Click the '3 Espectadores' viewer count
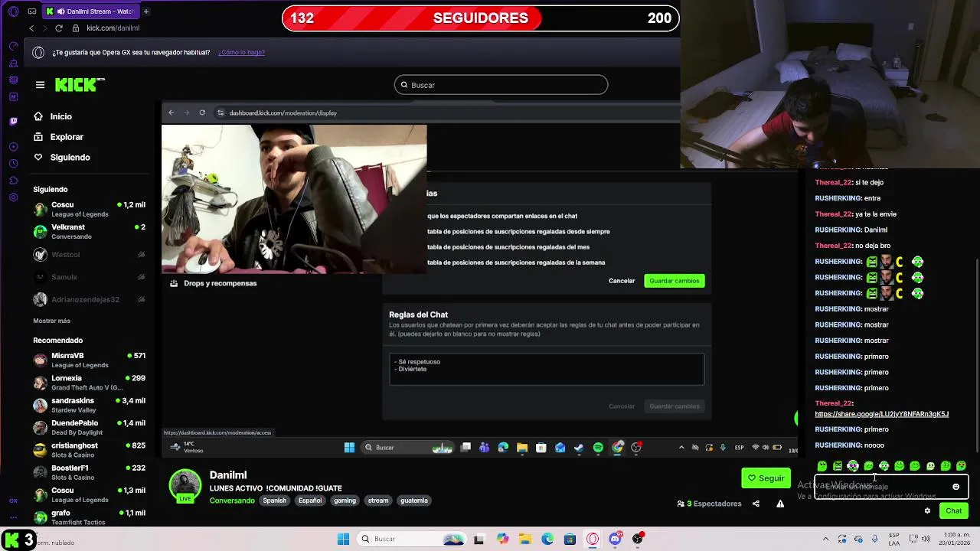The height and width of the screenshot is (551, 980). [710, 504]
